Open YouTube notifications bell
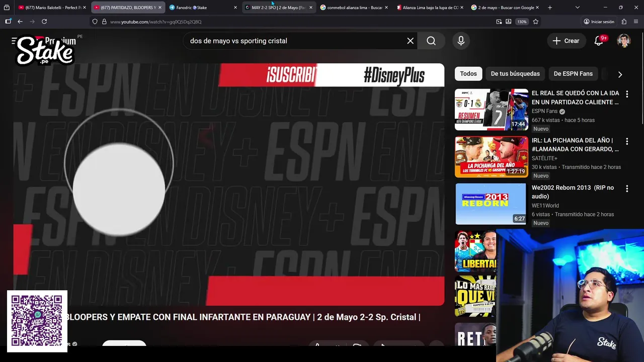644x362 pixels. click(599, 41)
